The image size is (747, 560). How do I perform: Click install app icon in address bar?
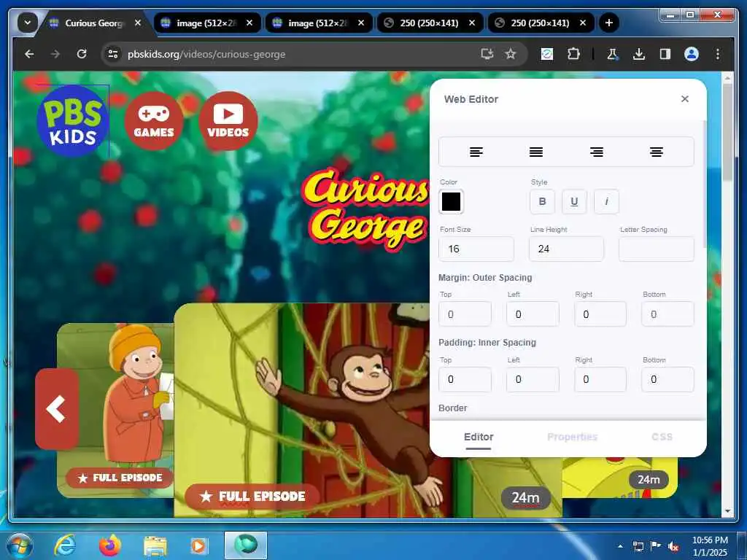[x=487, y=54]
